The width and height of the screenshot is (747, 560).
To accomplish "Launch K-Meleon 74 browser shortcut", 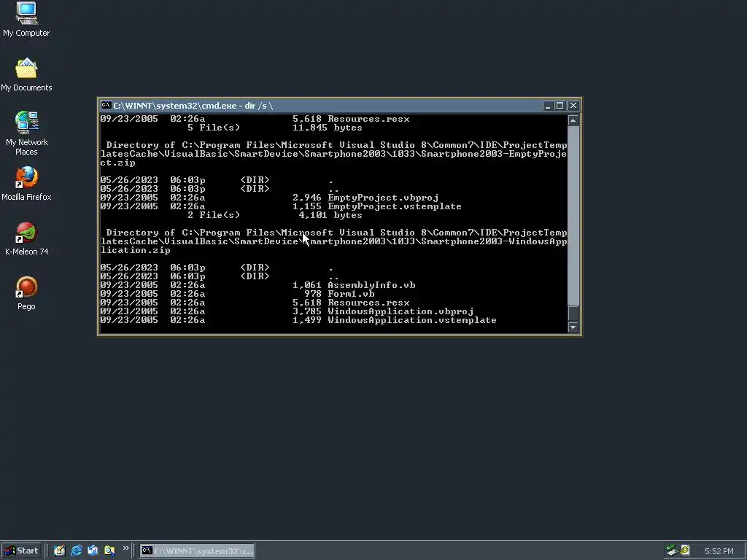I will click(x=26, y=238).
